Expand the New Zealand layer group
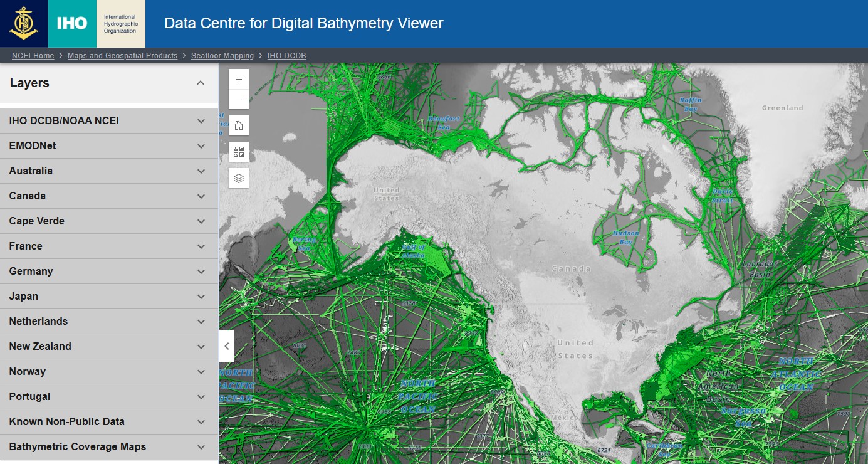 click(x=109, y=347)
